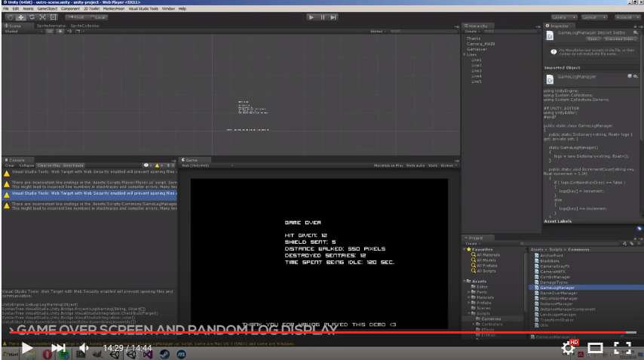644x360 pixels.
Task: Open the Shaded draw mode dropdown
Action: click(x=23, y=31)
